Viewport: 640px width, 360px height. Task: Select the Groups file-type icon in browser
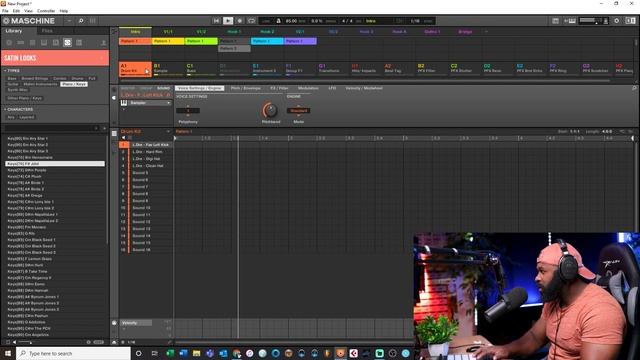[x=21, y=42]
